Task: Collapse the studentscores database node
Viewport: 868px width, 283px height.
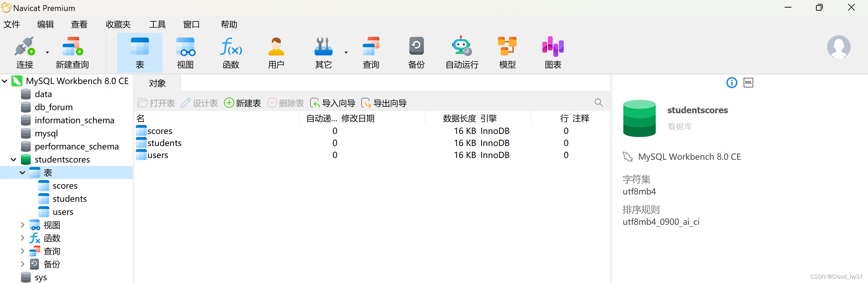Action: pos(14,159)
